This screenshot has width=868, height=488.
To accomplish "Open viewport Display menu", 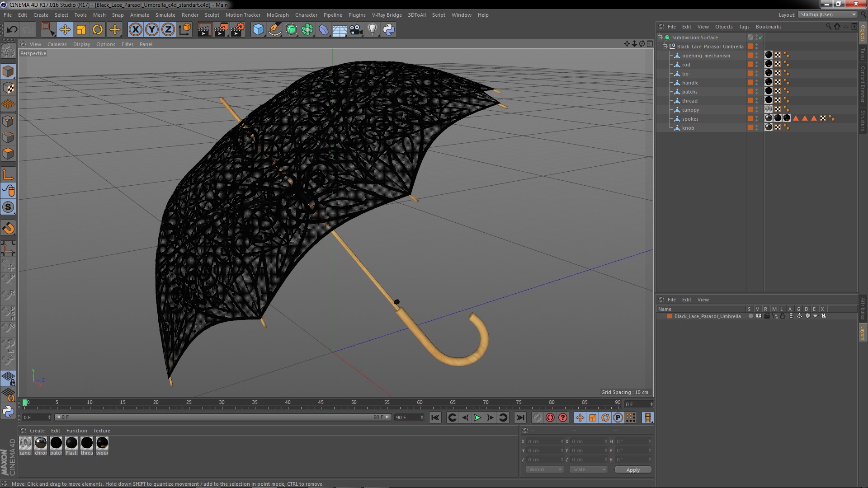I will tap(81, 44).
